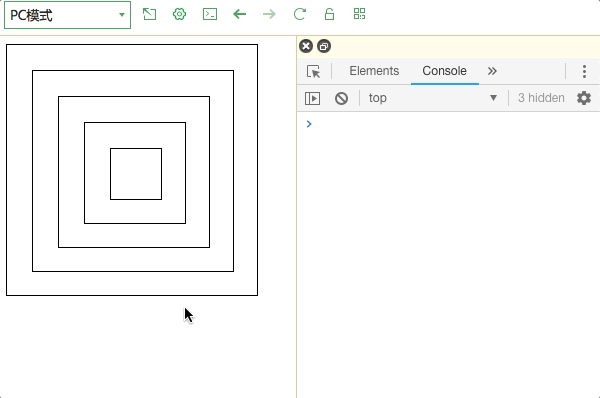Click the unlock padlock icon

329,14
